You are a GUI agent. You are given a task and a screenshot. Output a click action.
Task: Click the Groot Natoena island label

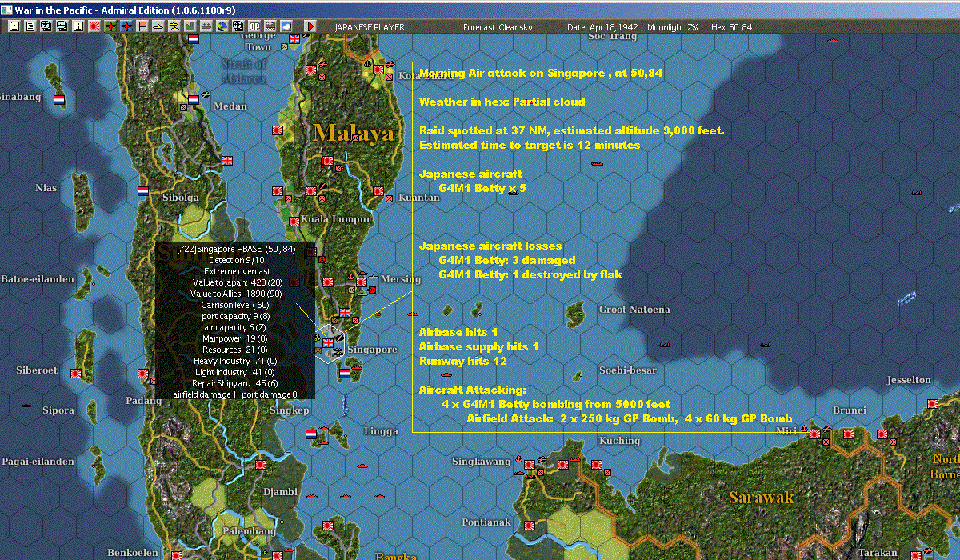point(634,309)
